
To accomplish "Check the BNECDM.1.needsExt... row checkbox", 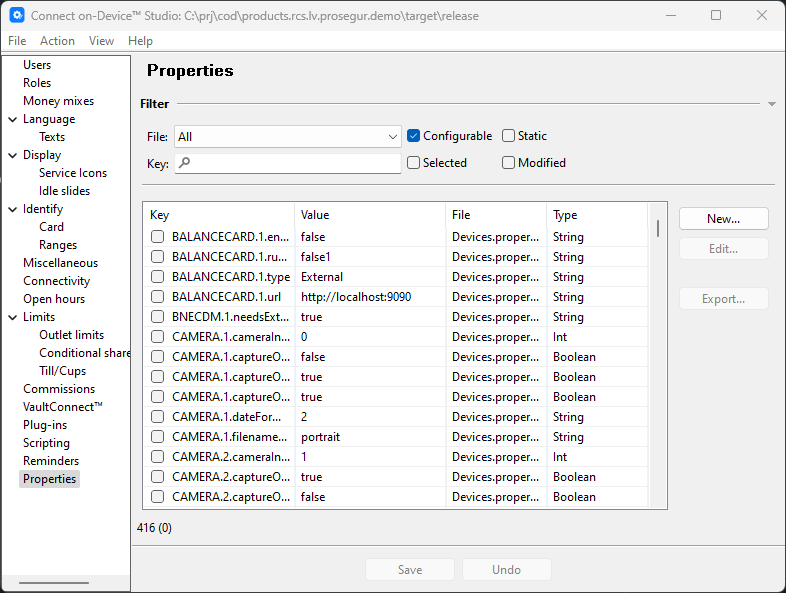I will coord(157,317).
